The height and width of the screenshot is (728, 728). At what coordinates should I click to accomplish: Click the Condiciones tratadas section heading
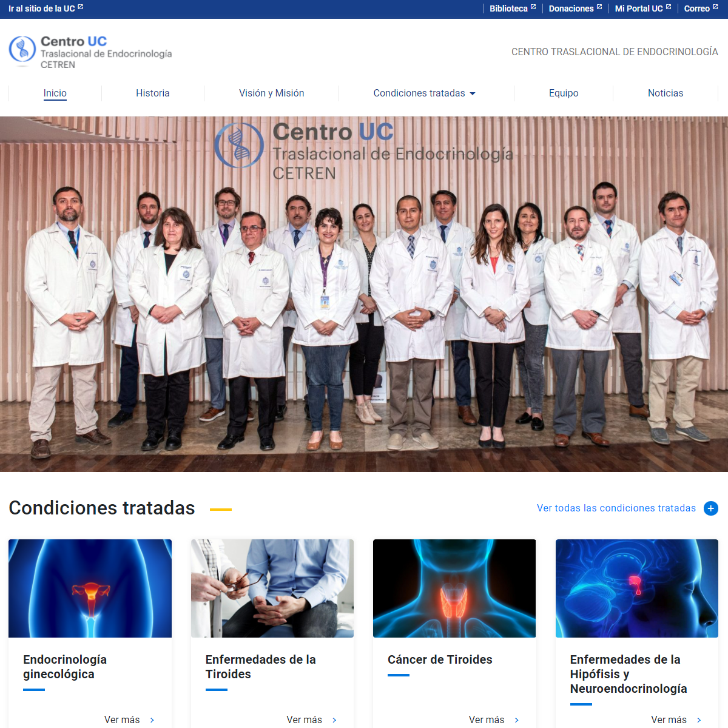pyautogui.click(x=102, y=508)
